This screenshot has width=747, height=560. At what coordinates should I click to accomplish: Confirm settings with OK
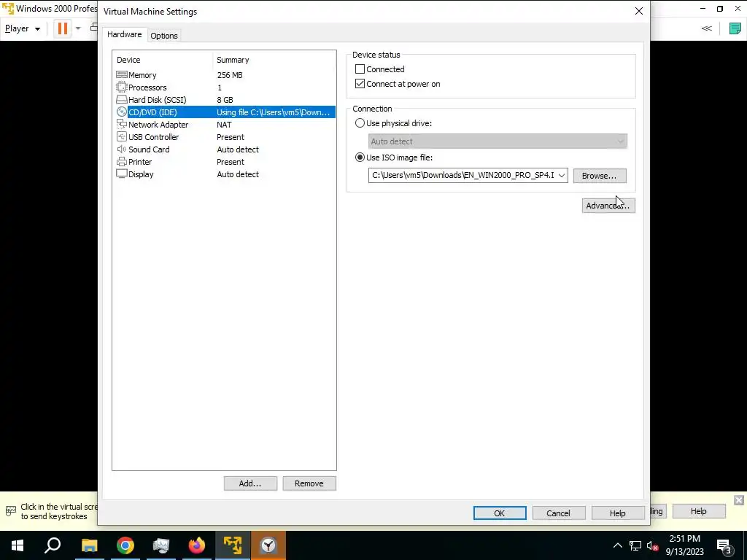click(500, 513)
